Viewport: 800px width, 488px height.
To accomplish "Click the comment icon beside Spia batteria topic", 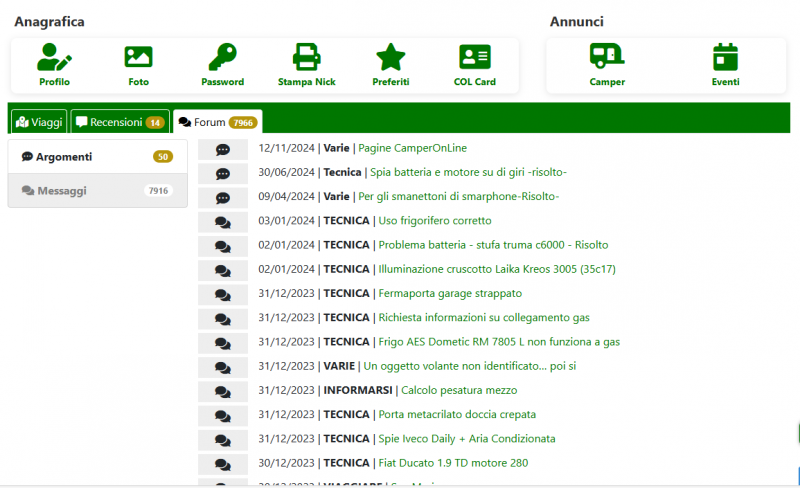I will (223, 173).
